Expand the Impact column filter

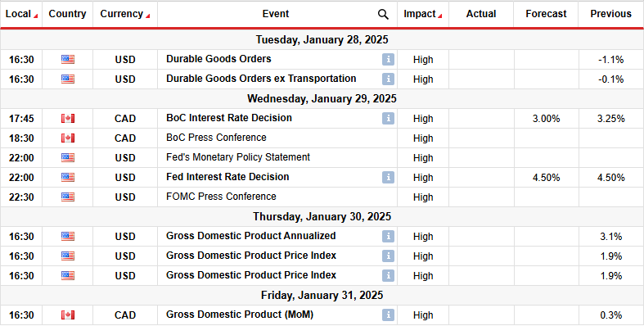click(440, 16)
